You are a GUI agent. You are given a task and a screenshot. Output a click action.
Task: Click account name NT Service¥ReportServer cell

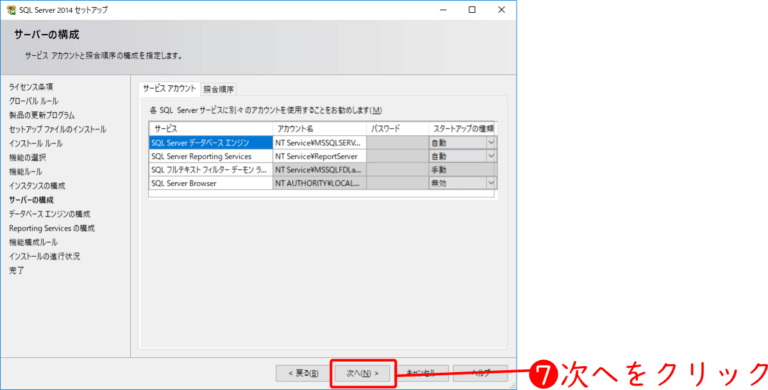[x=319, y=156]
